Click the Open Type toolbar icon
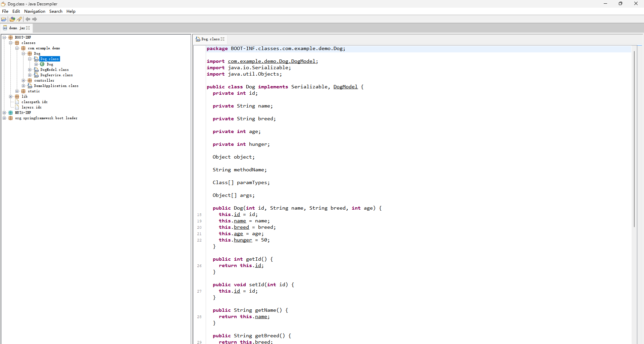This screenshot has height=344, width=644. 12,19
